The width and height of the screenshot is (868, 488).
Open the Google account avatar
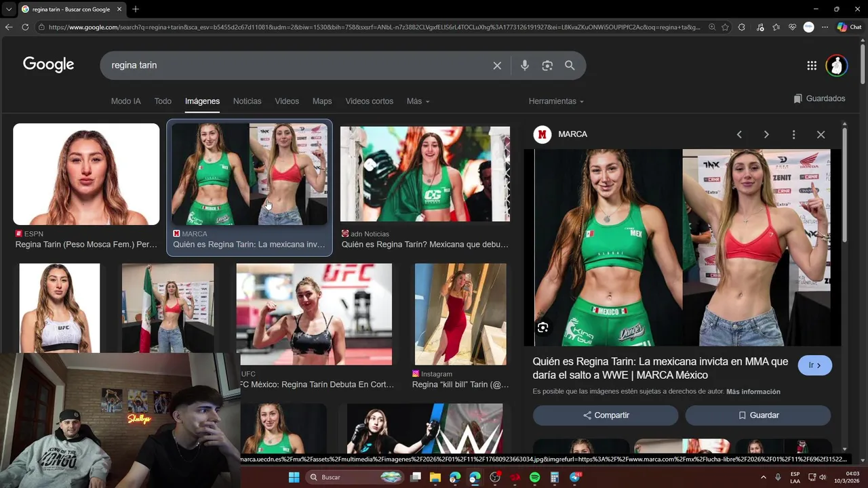[837, 66]
